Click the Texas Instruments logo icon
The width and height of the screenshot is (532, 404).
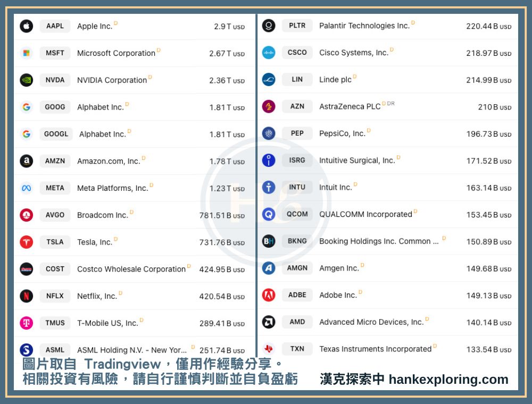(x=269, y=349)
